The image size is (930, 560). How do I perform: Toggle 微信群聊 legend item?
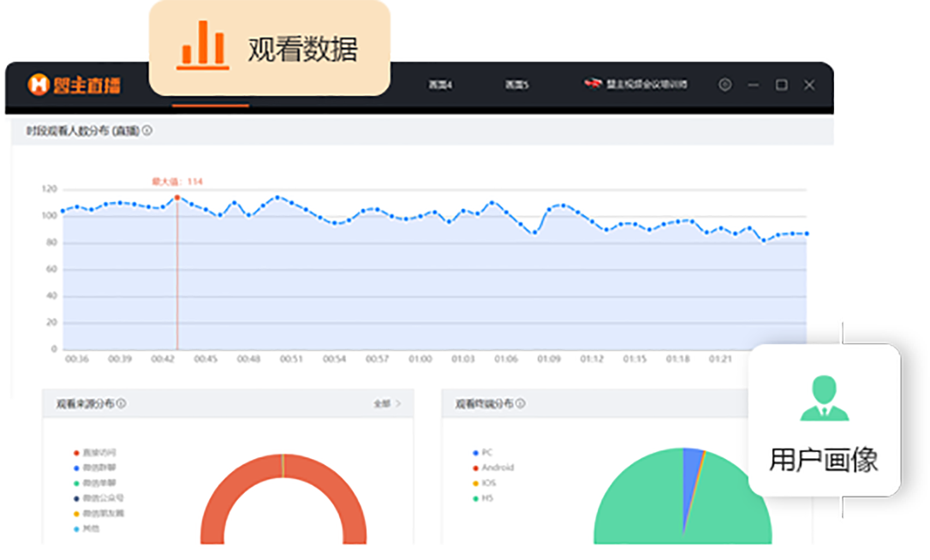click(95, 468)
